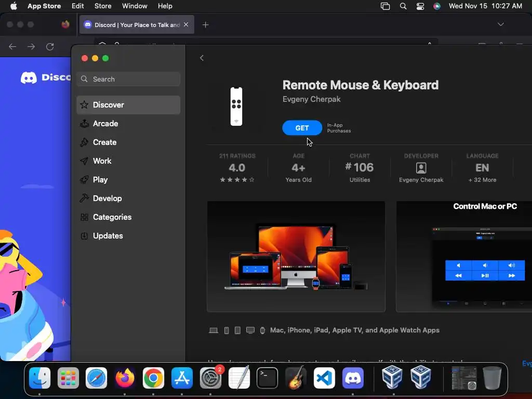Click Spotlight search icon in menu bar

(x=403, y=6)
